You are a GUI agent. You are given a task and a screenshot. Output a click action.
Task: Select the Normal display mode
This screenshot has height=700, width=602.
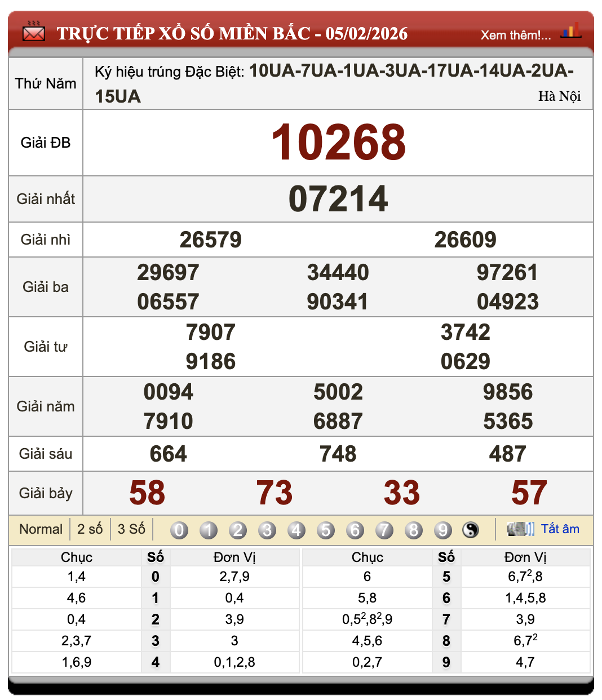click(x=41, y=529)
